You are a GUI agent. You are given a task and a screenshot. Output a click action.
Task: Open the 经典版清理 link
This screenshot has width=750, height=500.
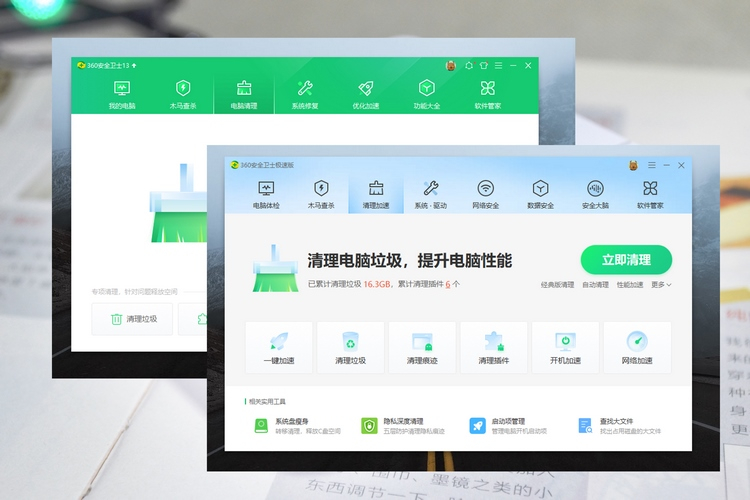(x=557, y=285)
